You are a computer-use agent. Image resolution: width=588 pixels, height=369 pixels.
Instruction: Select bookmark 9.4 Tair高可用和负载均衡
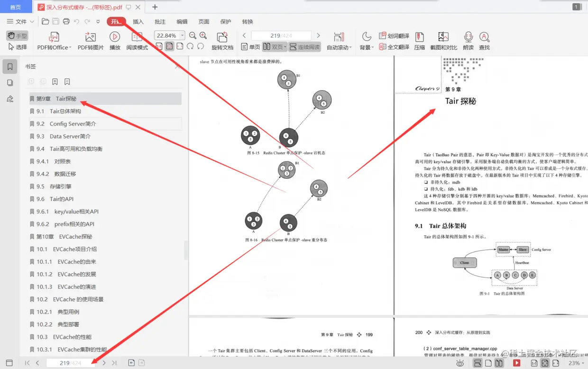[105, 149]
